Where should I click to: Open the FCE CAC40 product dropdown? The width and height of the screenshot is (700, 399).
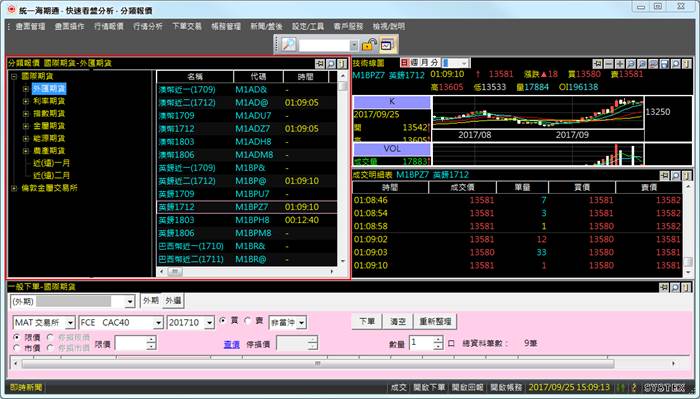click(x=158, y=323)
